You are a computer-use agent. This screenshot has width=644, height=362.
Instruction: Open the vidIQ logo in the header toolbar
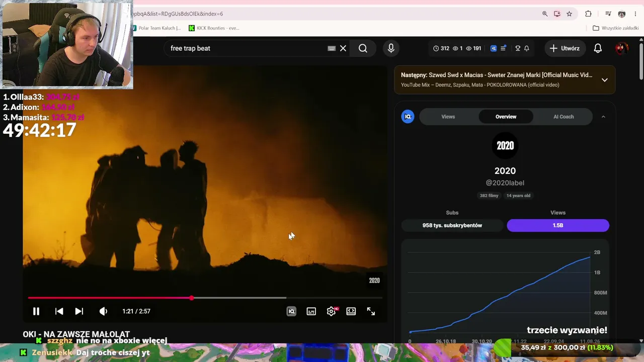(x=494, y=48)
